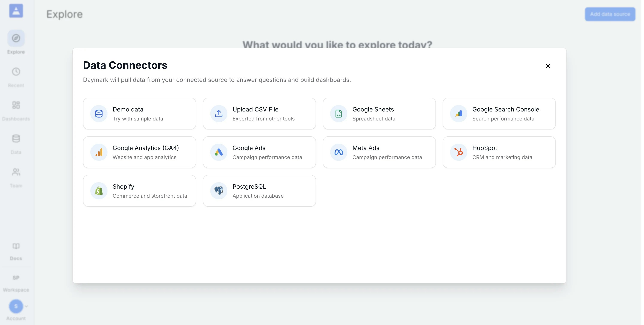Select Google Analytics (GA4) connector

139,152
